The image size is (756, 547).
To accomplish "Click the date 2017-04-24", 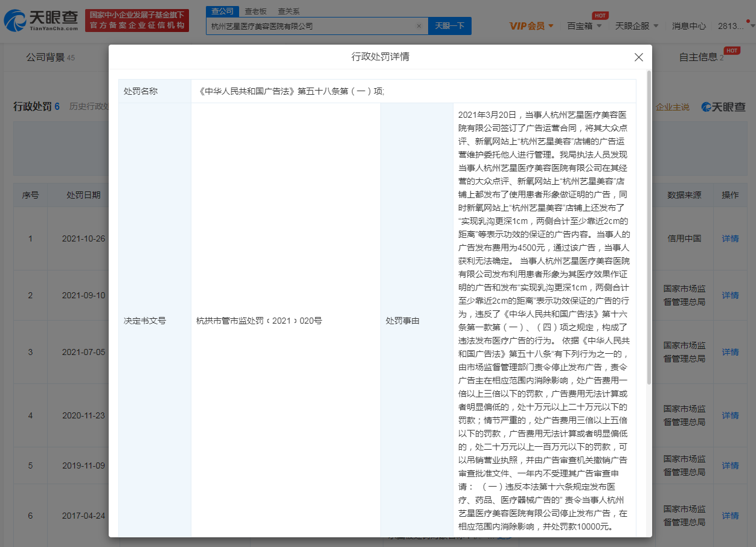I will (83, 516).
